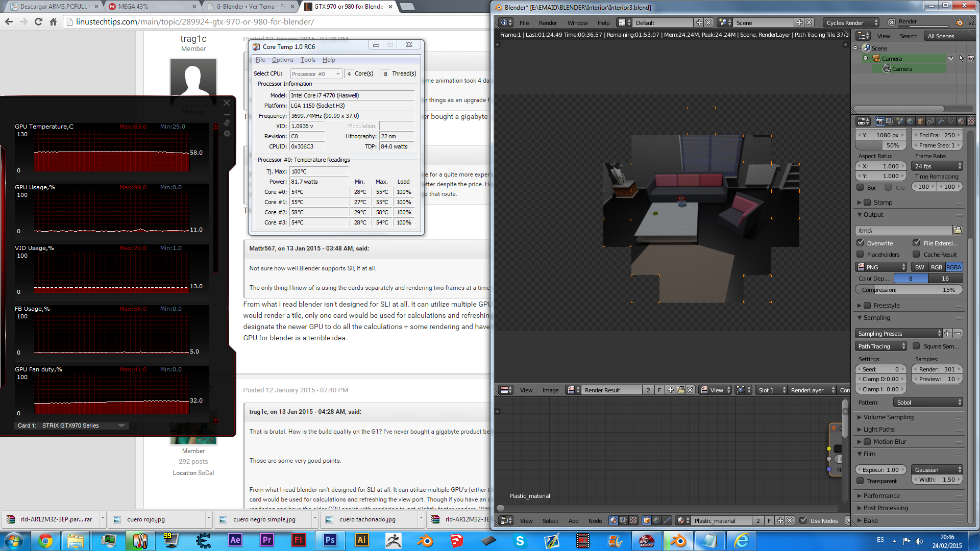
Task: Open Core Temp Options menu
Action: point(282,60)
